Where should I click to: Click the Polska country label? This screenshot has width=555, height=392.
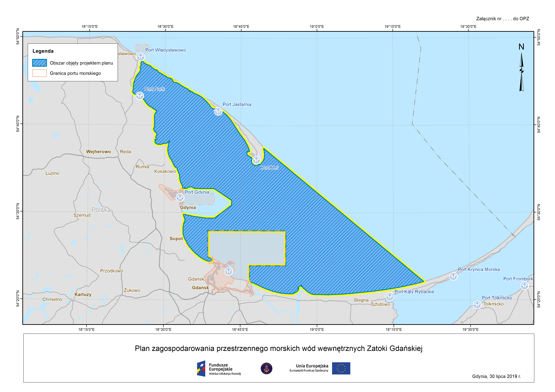(x=101, y=210)
